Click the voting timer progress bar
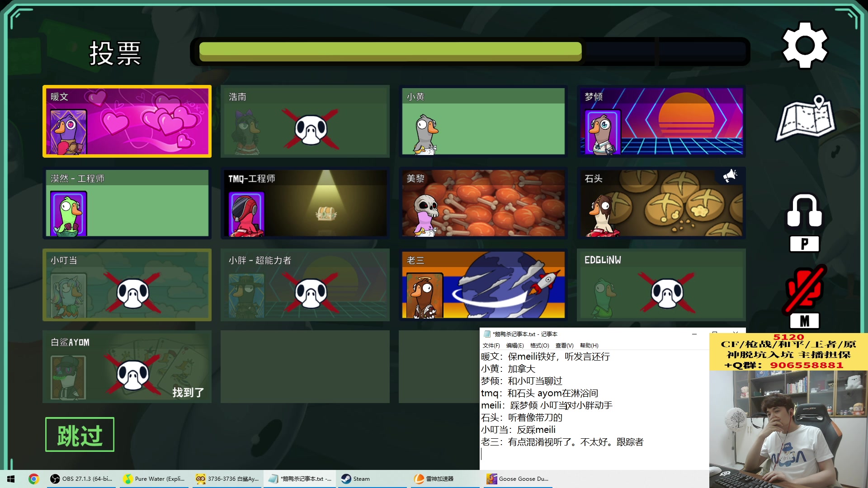 470,52
